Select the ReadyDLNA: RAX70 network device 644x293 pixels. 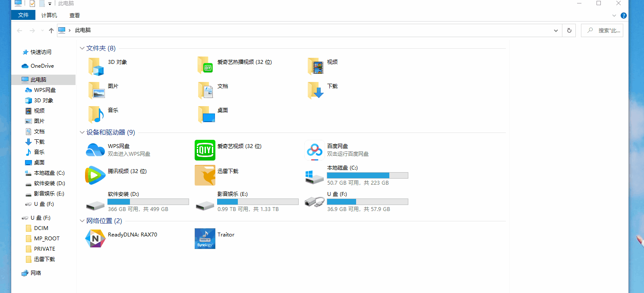(122, 239)
